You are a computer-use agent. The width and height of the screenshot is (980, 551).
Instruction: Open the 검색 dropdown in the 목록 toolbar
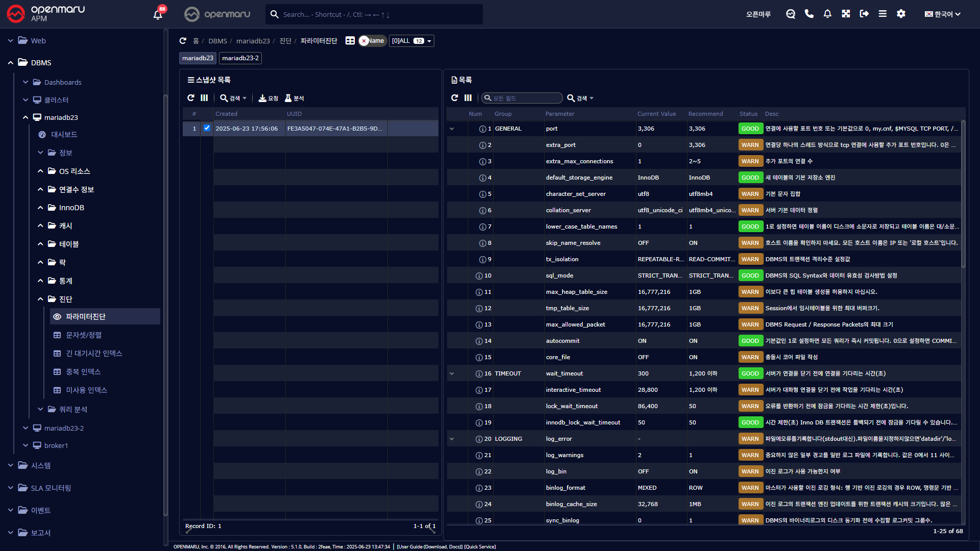pyautogui.click(x=580, y=98)
